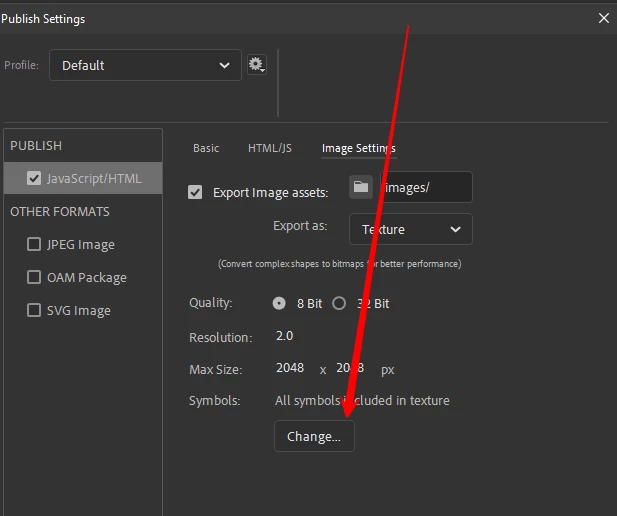Enable the OAM Package format checkbox
The width and height of the screenshot is (617, 516).
coord(34,277)
